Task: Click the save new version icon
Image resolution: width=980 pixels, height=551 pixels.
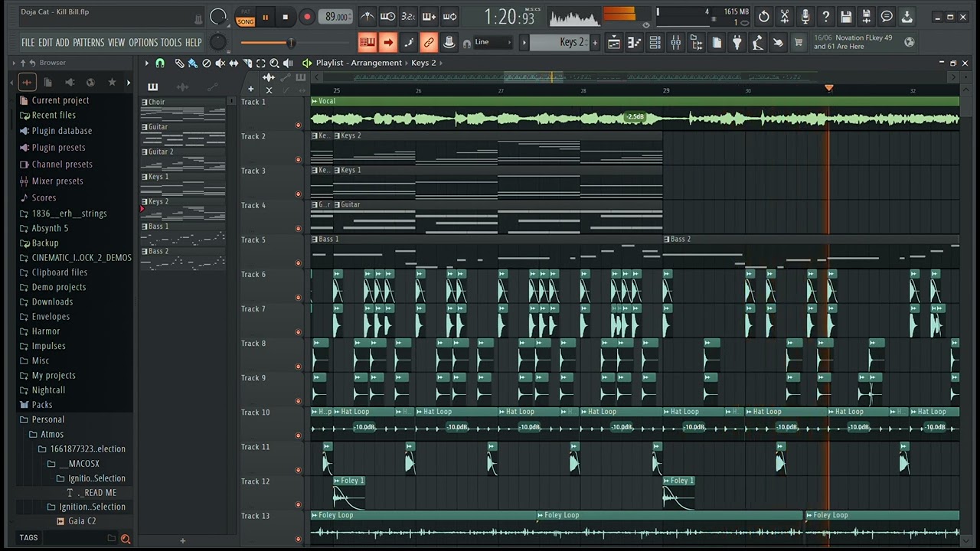Action: click(x=867, y=17)
